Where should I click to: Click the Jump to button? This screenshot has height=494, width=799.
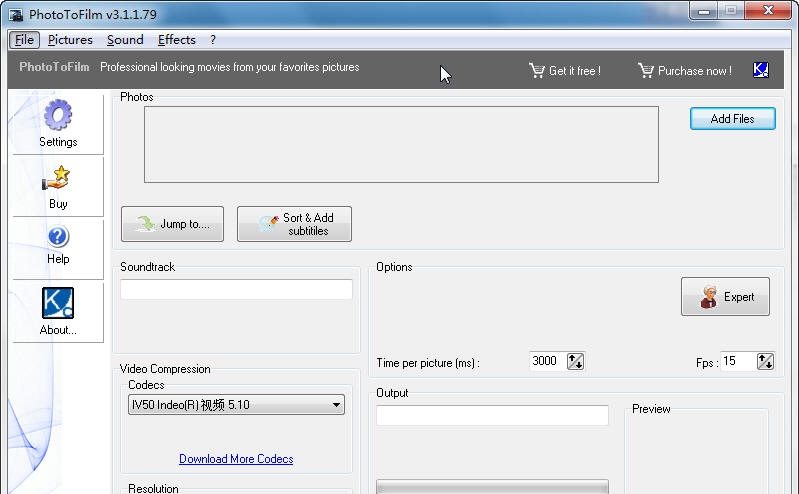pos(172,224)
